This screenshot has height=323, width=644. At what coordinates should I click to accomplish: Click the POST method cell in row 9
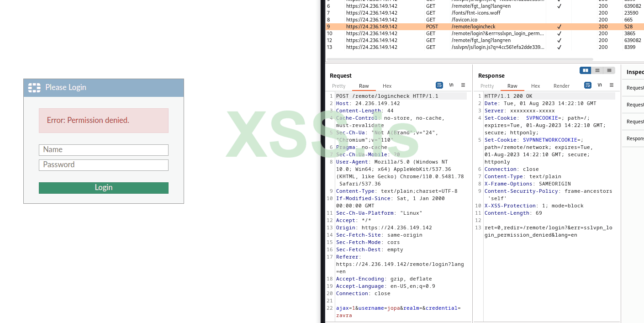coord(432,26)
